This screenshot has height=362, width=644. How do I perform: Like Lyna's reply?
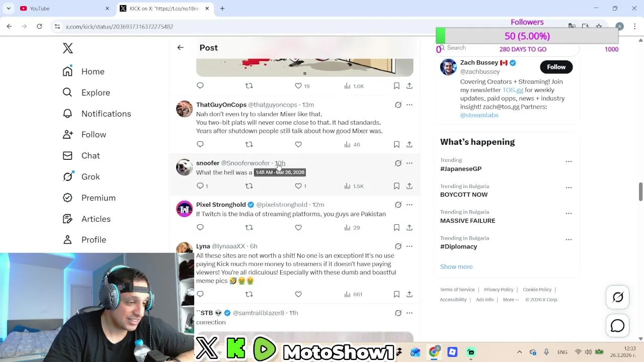pos(298,295)
